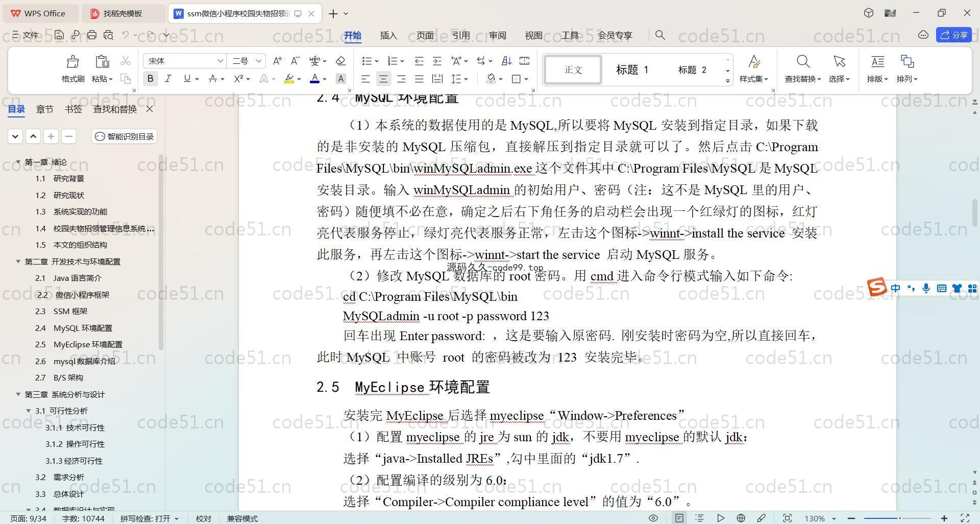This screenshot has width=980, height=524.
Task: Collapse 第二章 开发技术与环境配置 node
Action: coord(18,261)
